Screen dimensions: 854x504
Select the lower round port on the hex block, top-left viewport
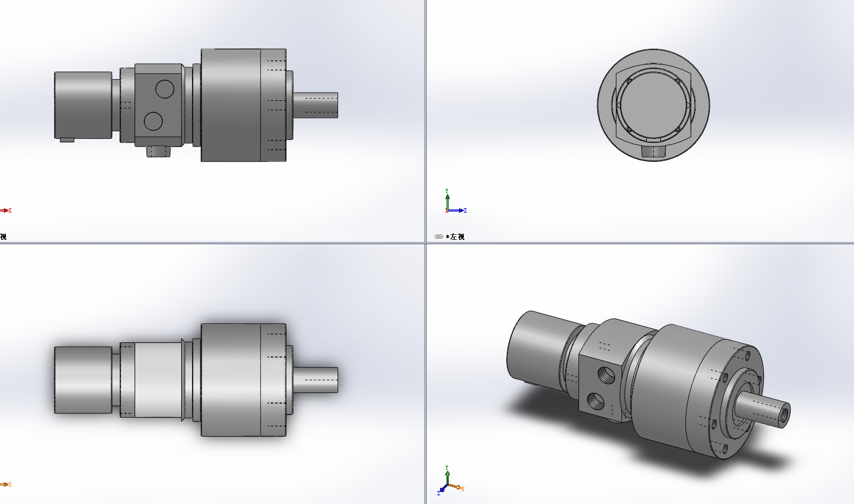click(154, 121)
